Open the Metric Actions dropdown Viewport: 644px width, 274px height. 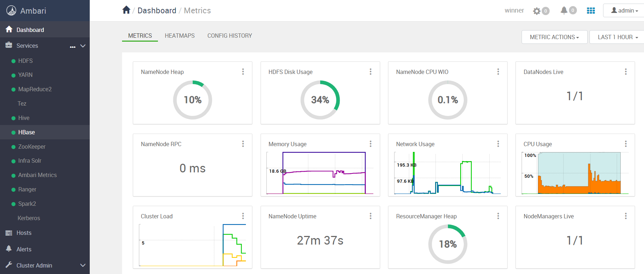click(554, 37)
